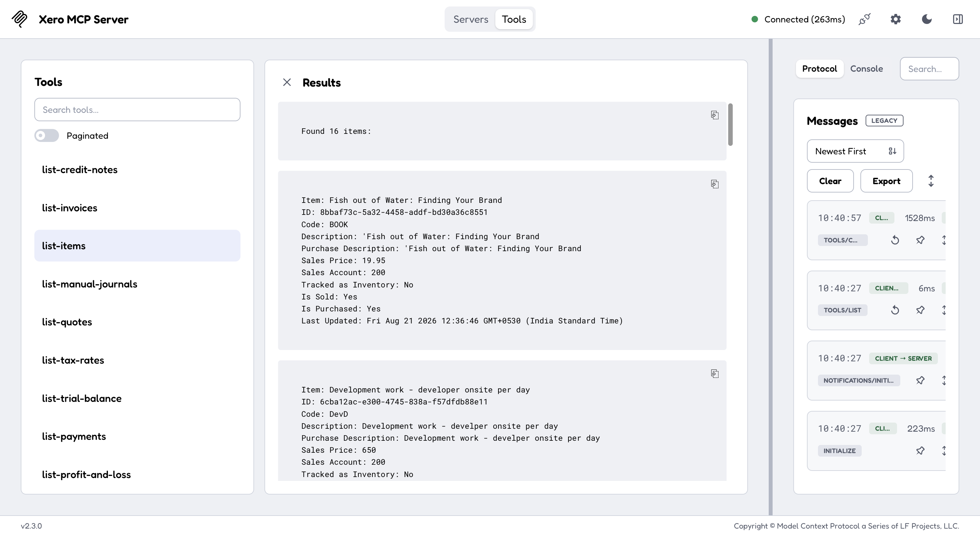Click the LEGACY badge beside Messages
Screen dimensions: 980x536
point(884,121)
